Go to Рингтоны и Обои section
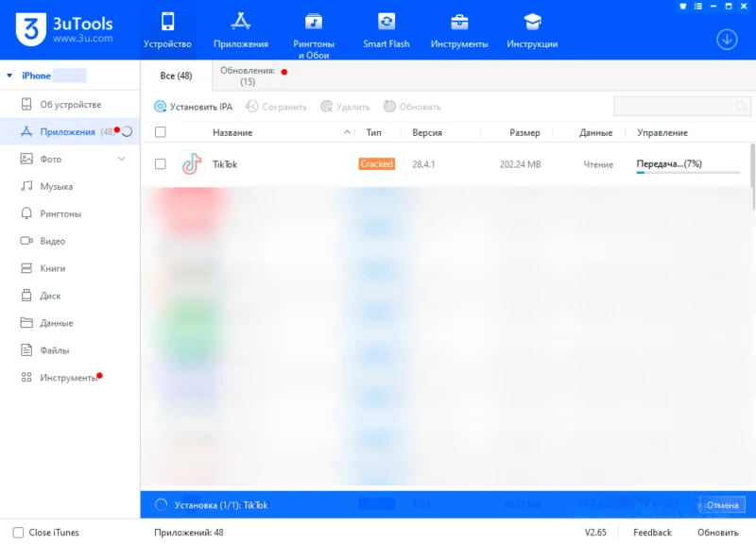 (x=314, y=35)
